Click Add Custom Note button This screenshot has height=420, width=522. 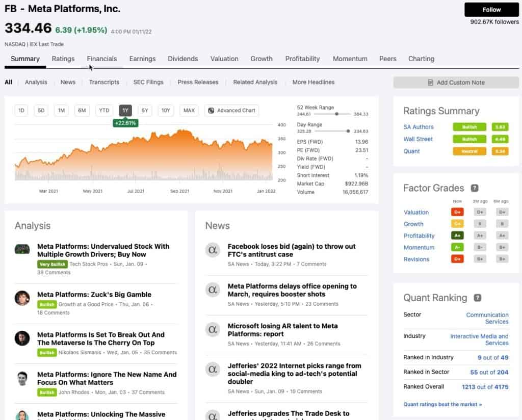pyautogui.click(x=456, y=83)
